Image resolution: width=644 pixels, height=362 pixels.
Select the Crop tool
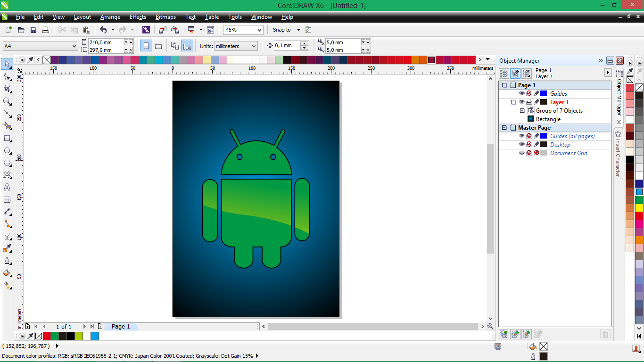(7, 88)
